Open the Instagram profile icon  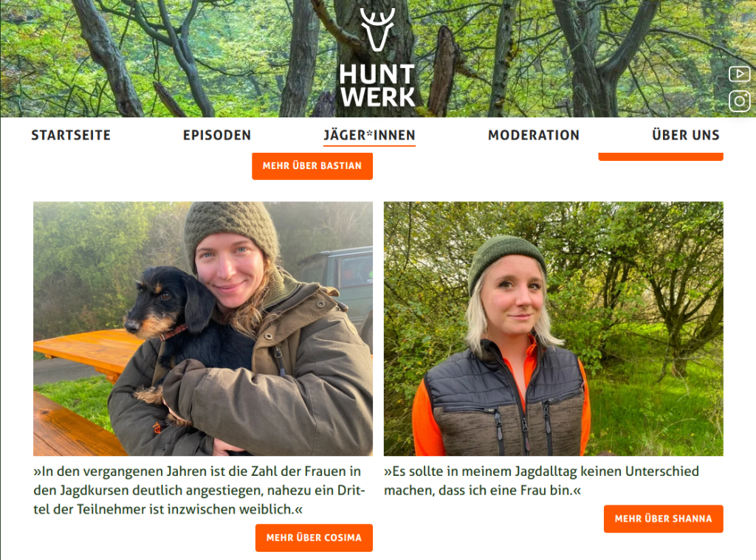[739, 101]
